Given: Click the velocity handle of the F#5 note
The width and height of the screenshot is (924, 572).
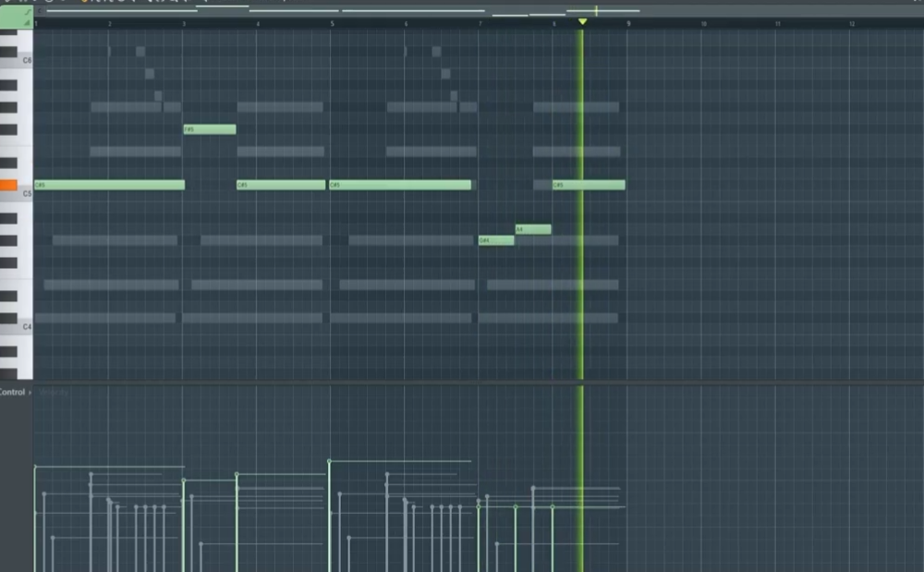Looking at the screenshot, I should 184,481.
